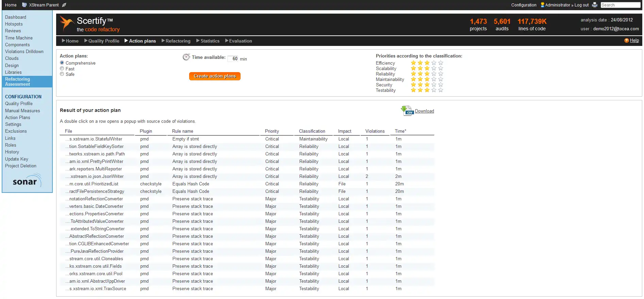Click the CSV download icon
The width and height of the screenshot is (644, 299).
[x=407, y=111]
